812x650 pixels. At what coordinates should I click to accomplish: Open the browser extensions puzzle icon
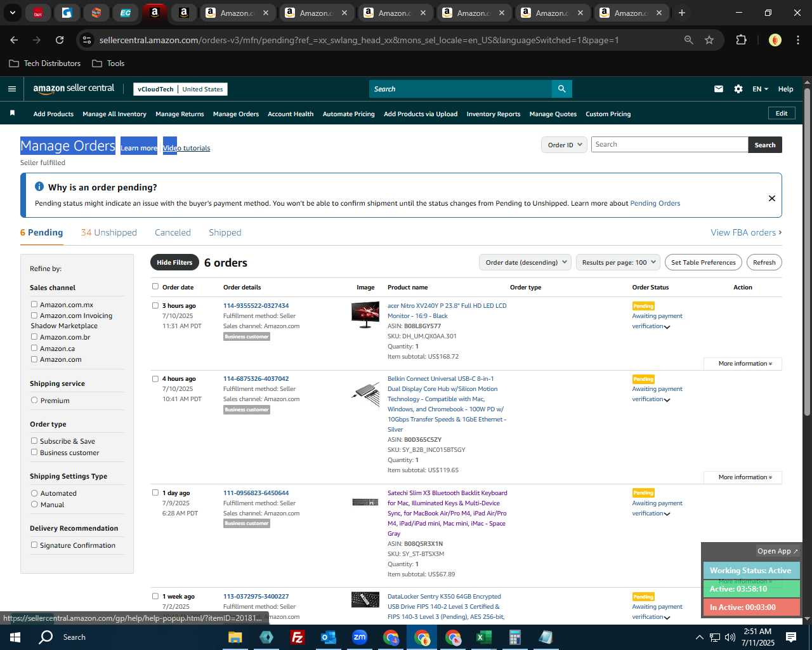pos(741,40)
